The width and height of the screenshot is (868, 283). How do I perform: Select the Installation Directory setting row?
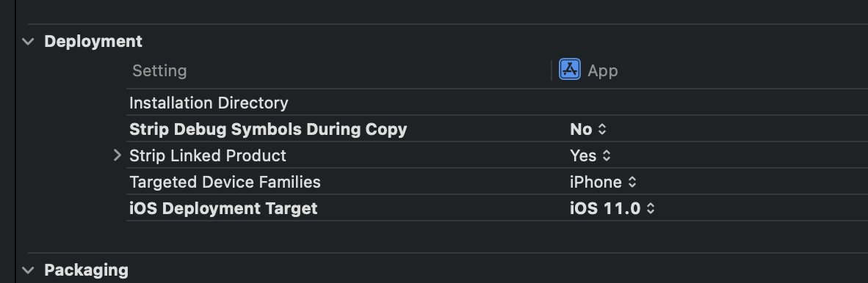pyautogui.click(x=497, y=103)
